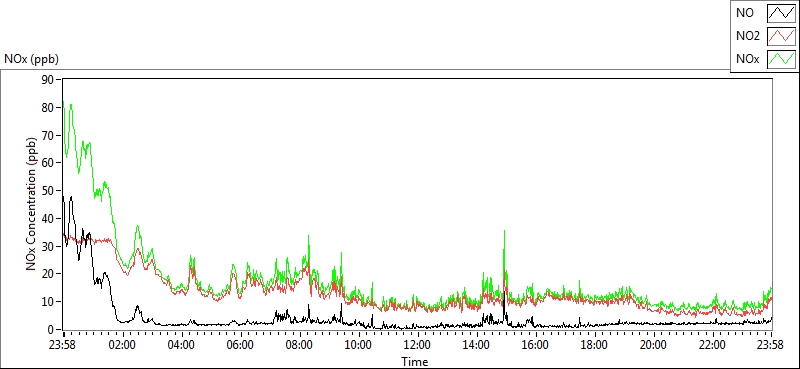Click the 40 y-axis scale marker

[x=48, y=219]
